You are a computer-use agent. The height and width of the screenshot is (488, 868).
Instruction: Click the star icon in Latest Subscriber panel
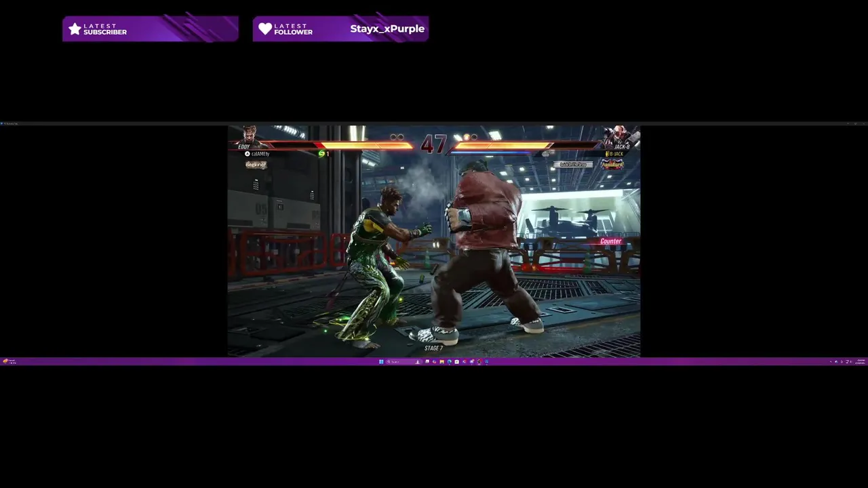75,29
